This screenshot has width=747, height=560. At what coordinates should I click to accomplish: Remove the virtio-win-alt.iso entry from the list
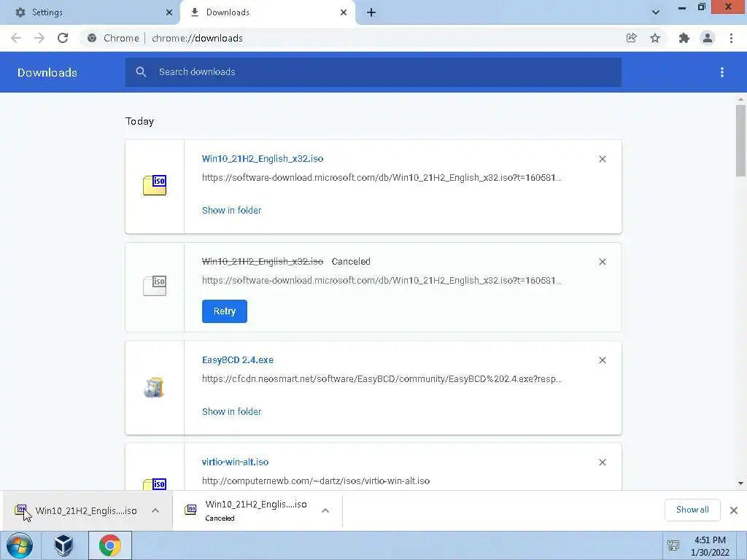[602, 462]
